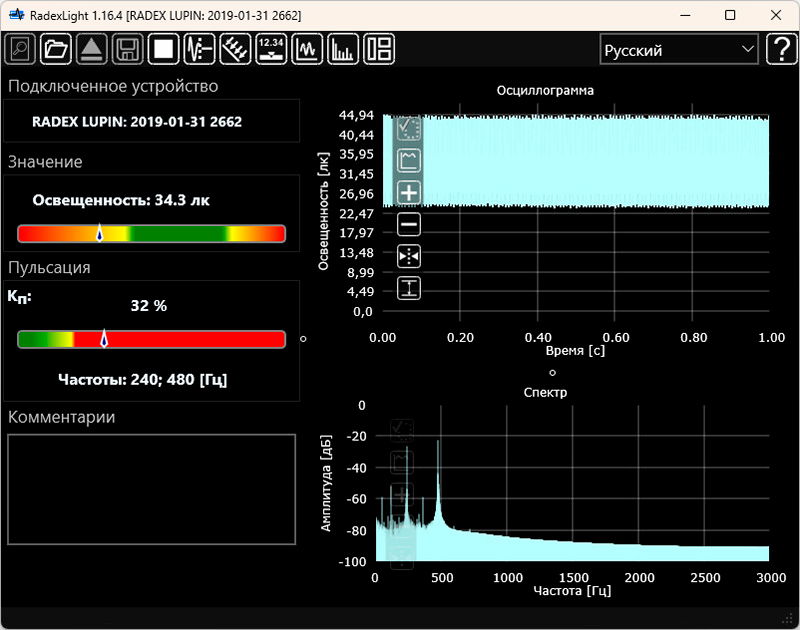Click the oscillogram horizontal fit arrows icon

pos(409,256)
